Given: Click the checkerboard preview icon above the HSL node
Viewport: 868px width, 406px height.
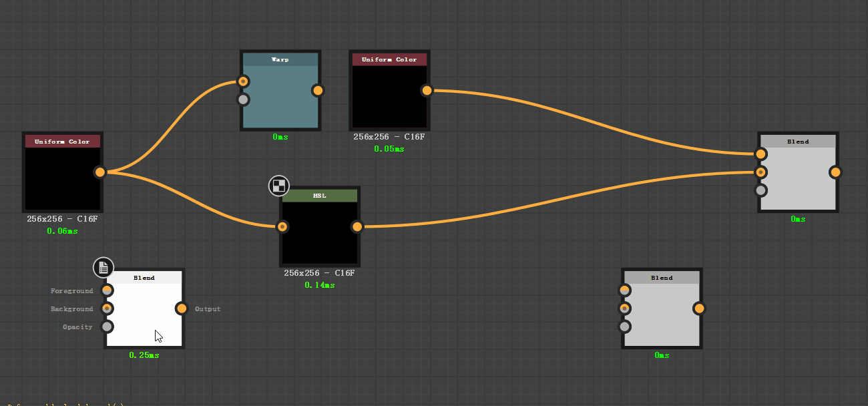Looking at the screenshot, I should (278, 186).
